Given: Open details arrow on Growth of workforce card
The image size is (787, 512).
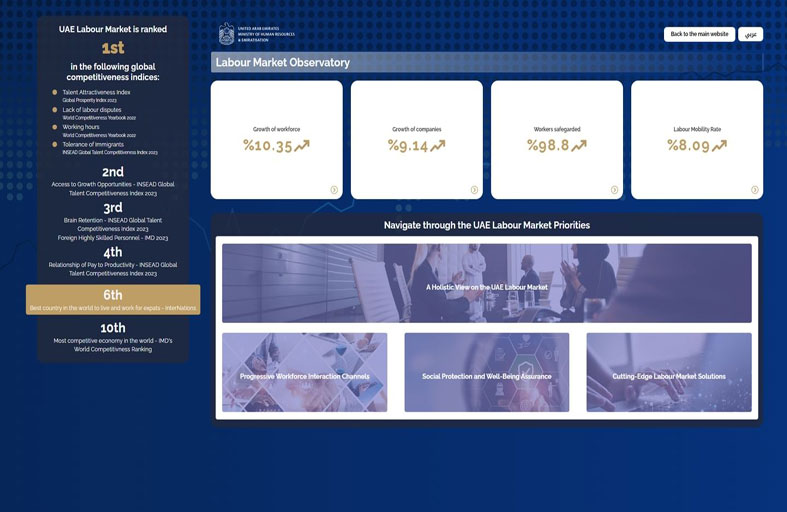Looking at the screenshot, I should point(334,190).
